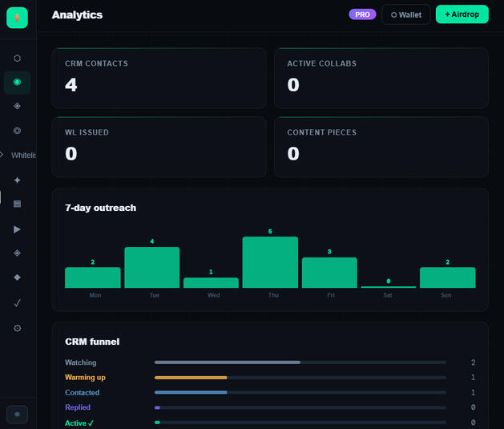Screen dimensions: 504x429
Task: Select the solid diamond sidebar icon
Action: pyautogui.click(x=17, y=277)
